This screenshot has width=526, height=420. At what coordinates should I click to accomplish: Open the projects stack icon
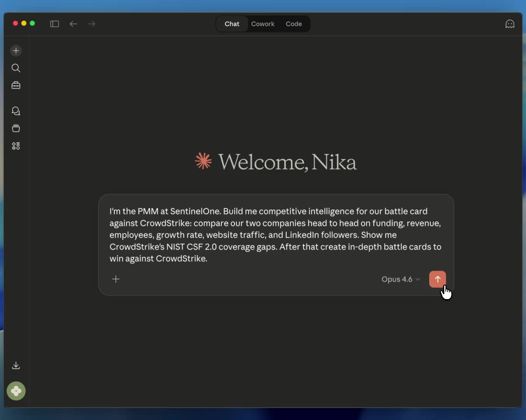pyautogui.click(x=16, y=128)
